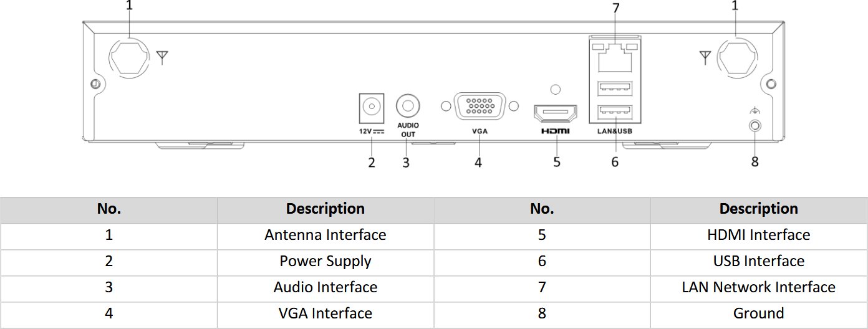This screenshot has height=329, width=868.
Task: Click the round AUDIO OUT jack
Action: coord(407,106)
